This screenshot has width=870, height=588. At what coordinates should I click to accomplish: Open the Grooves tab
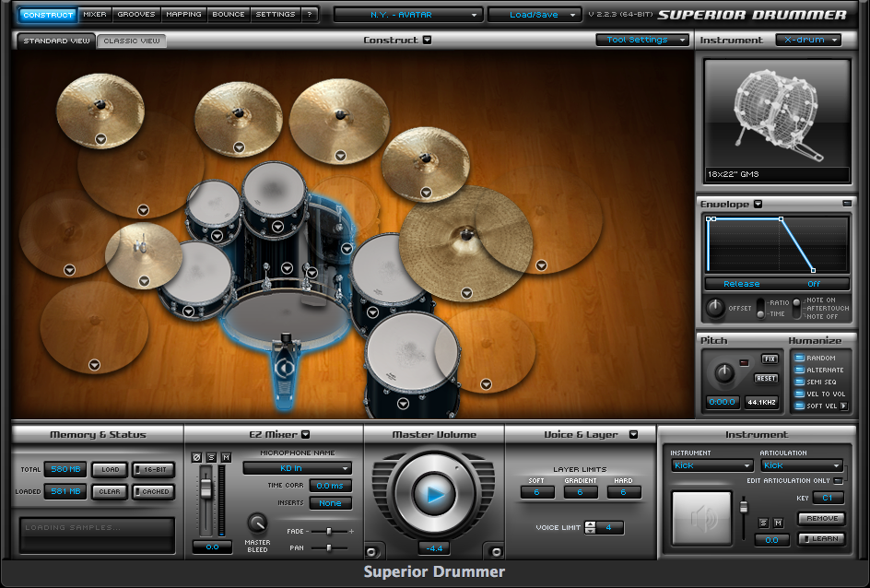click(136, 15)
